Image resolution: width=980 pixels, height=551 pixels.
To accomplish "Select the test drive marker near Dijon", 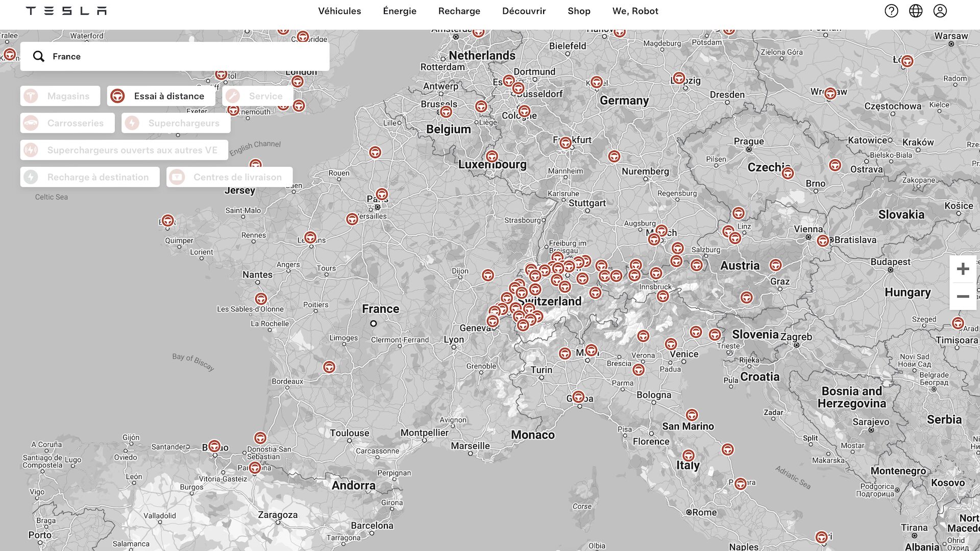I will pyautogui.click(x=488, y=275).
